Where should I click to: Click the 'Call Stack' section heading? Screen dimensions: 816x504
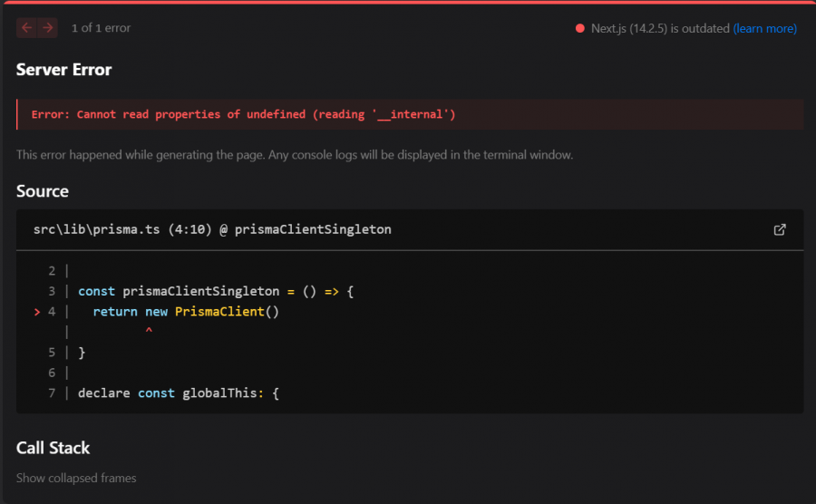(53, 448)
